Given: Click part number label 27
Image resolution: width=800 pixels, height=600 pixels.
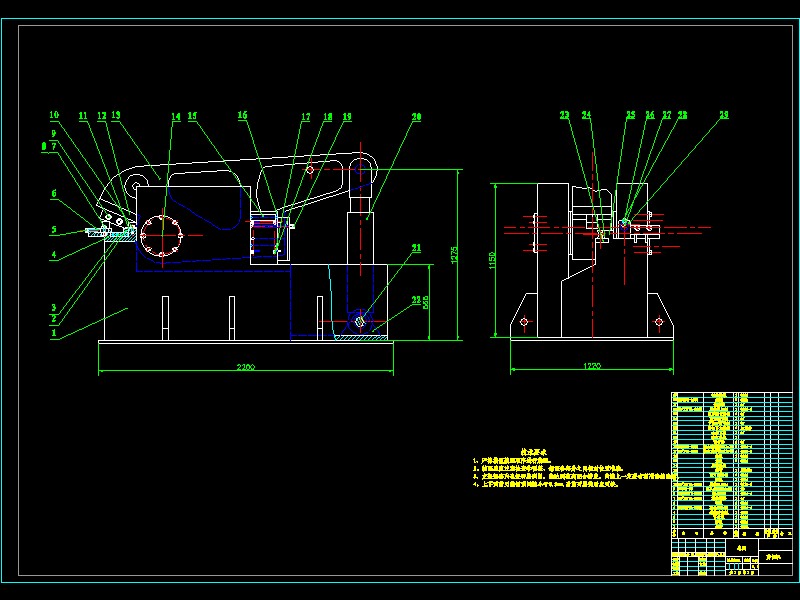Looking at the screenshot, I should [x=667, y=115].
